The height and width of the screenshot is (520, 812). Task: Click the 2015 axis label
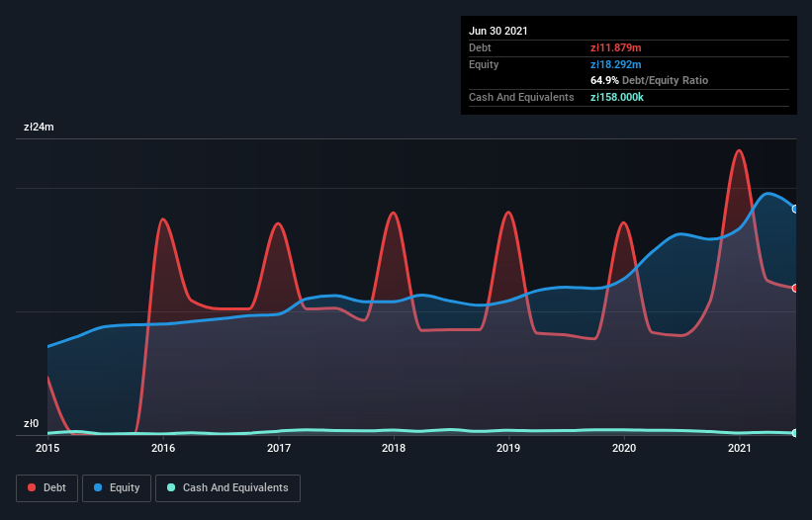pos(47,449)
